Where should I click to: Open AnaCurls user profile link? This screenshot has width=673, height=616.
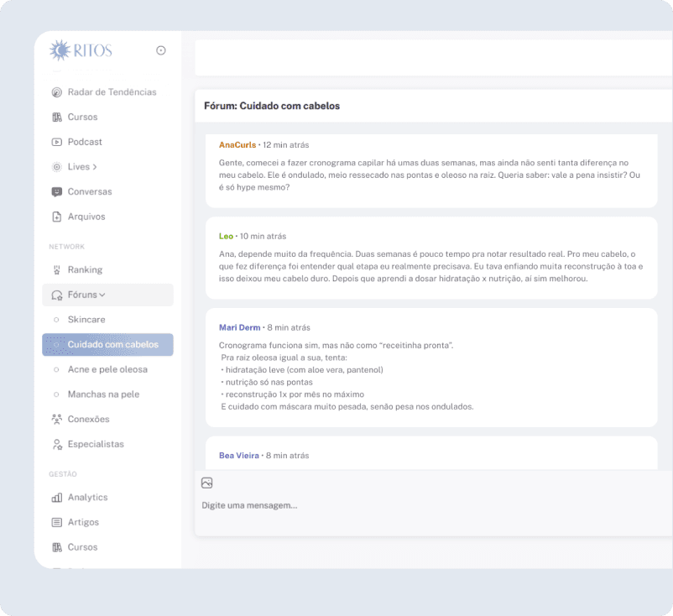click(237, 145)
